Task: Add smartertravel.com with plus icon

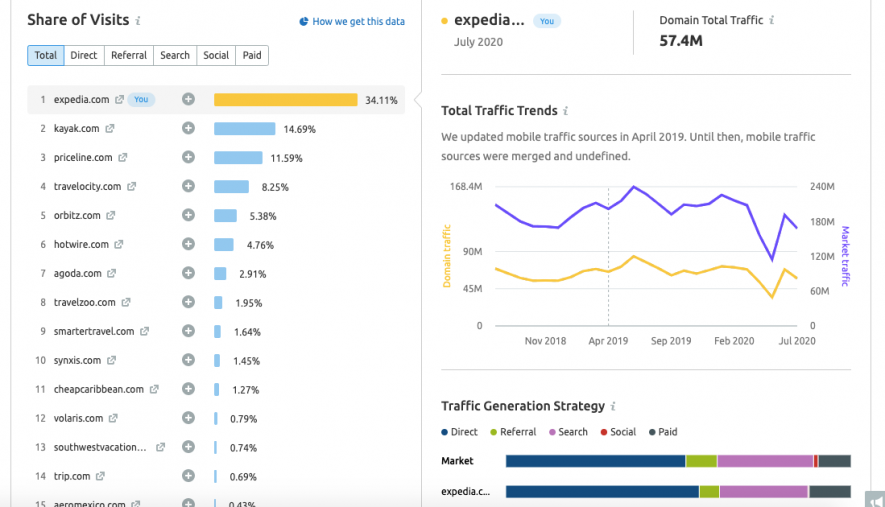Action: click(189, 331)
